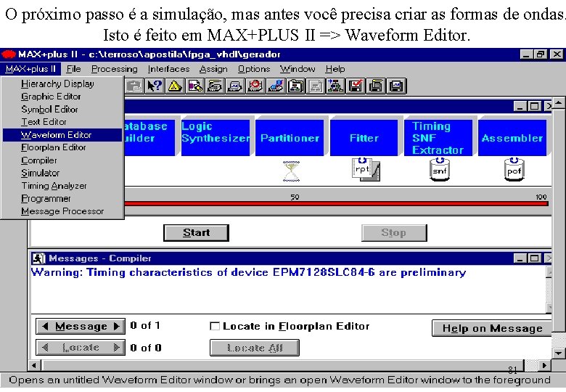The height and width of the screenshot is (392, 566).
Task: Click the Timing SNF Extractor module box
Action: coord(438,138)
